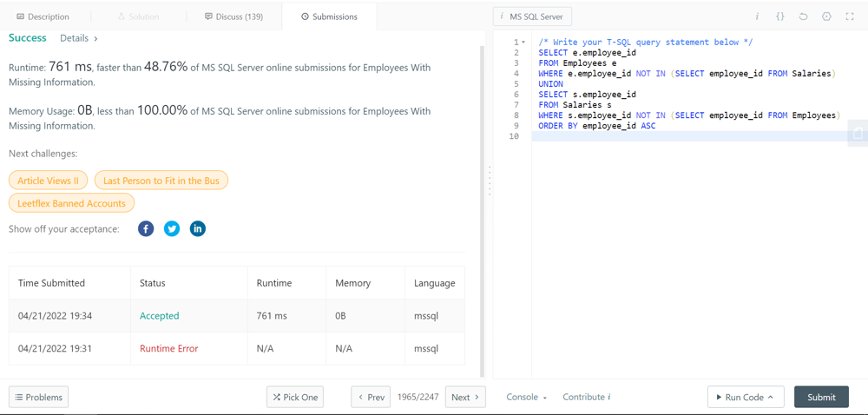Open the Problems list
This screenshot has width=868, height=415.
(x=38, y=397)
